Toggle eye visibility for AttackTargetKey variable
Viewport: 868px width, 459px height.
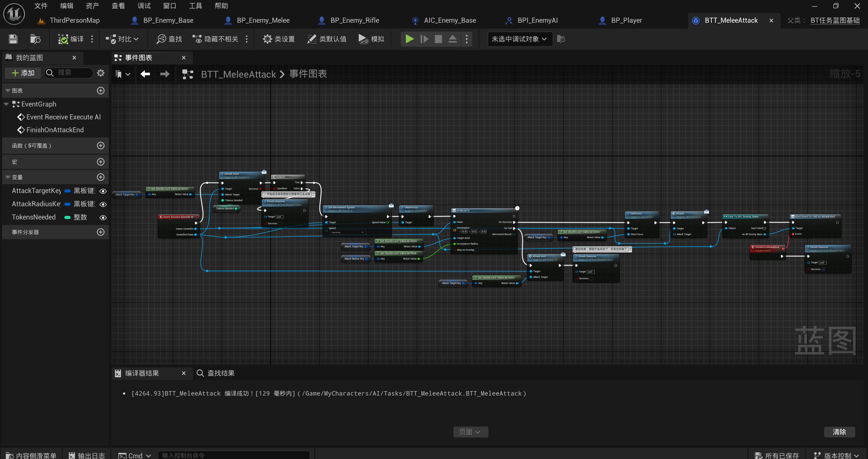[x=103, y=191]
